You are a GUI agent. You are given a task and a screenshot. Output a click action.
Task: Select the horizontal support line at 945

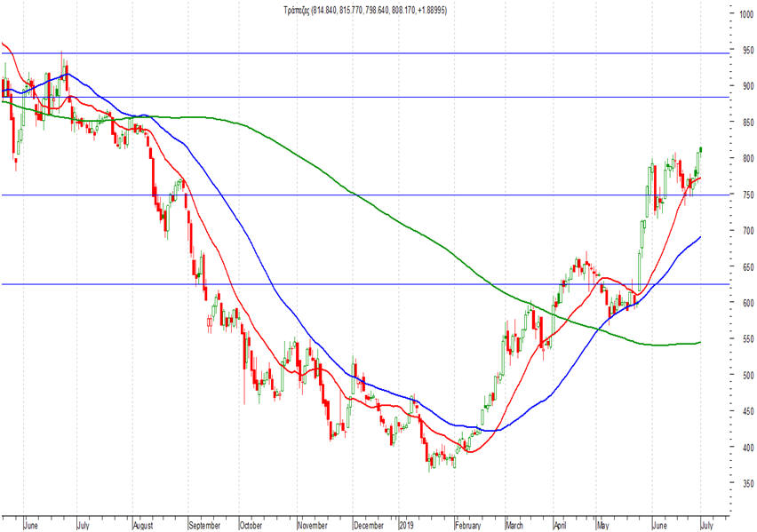point(365,53)
